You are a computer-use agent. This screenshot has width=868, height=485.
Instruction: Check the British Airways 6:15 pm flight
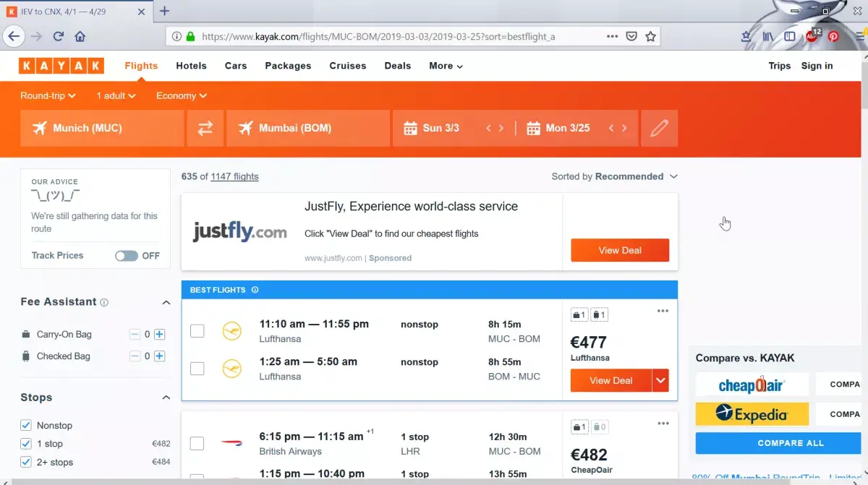(197, 444)
